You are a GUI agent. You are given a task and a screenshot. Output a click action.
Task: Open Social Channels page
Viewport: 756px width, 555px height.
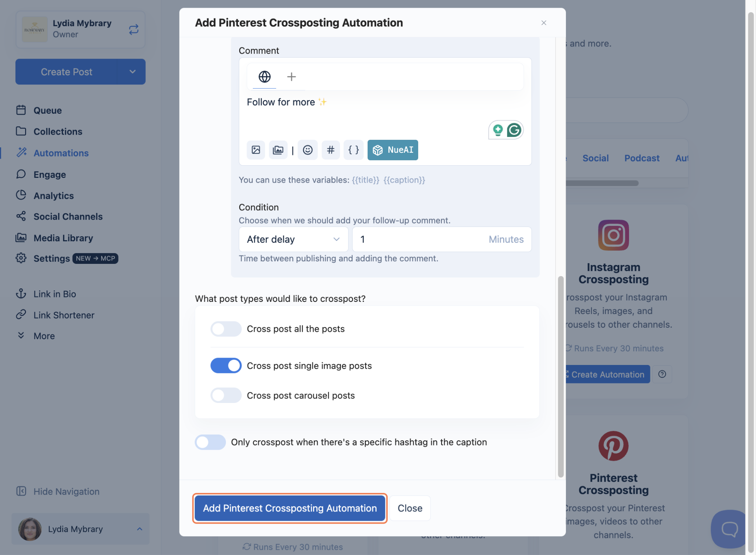(68, 216)
